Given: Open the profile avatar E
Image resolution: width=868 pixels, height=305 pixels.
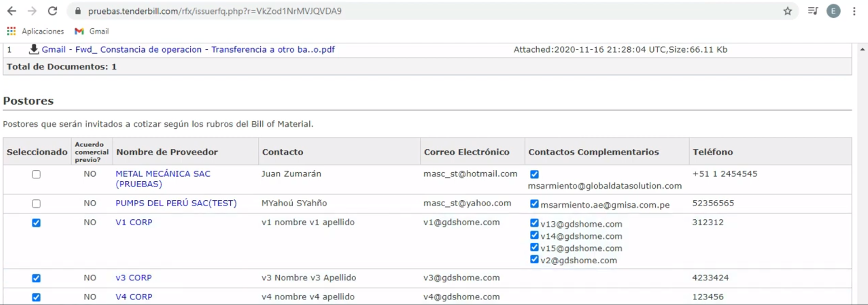Looking at the screenshot, I should click(x=834, y=11).
